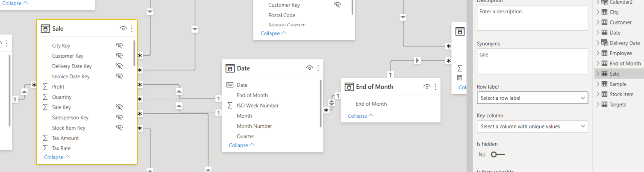Expand the Date table in Fields list
This screenshot has width=644, height=172.
[x=598, y=33]
